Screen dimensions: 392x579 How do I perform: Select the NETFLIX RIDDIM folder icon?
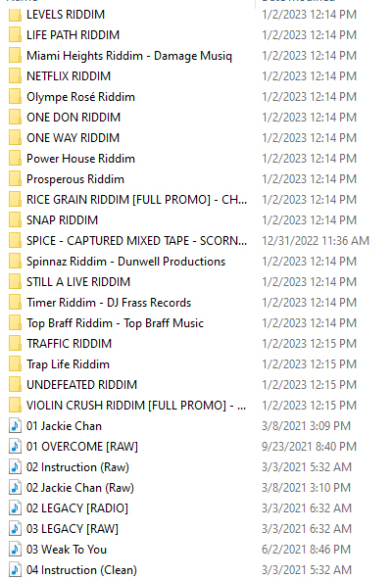[15, 76]
